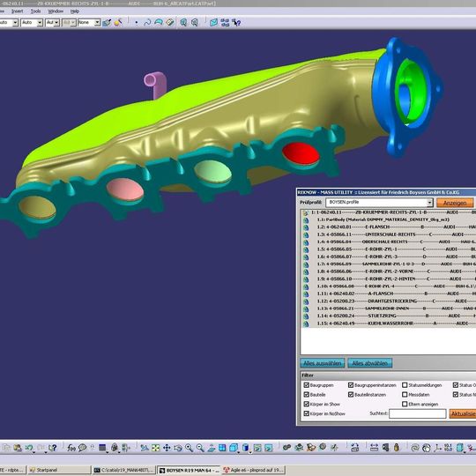
Task: Open the Help menu
Action: coord(75,11)
